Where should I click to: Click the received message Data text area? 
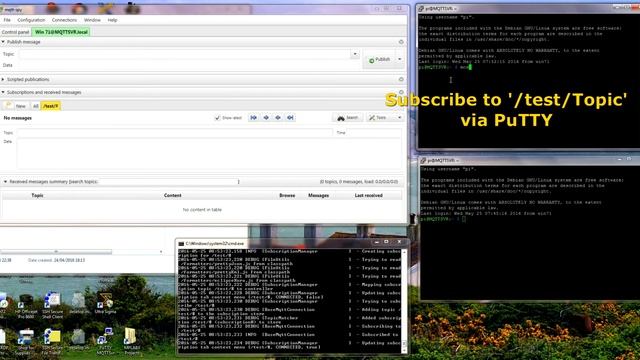(x=209, y=153)
